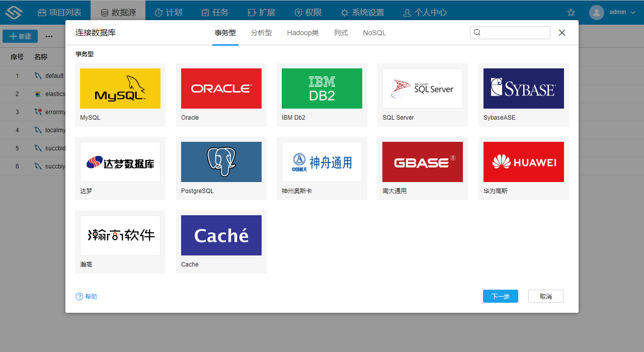Select the PostgreSQL elephant logo

click(221, 162)
